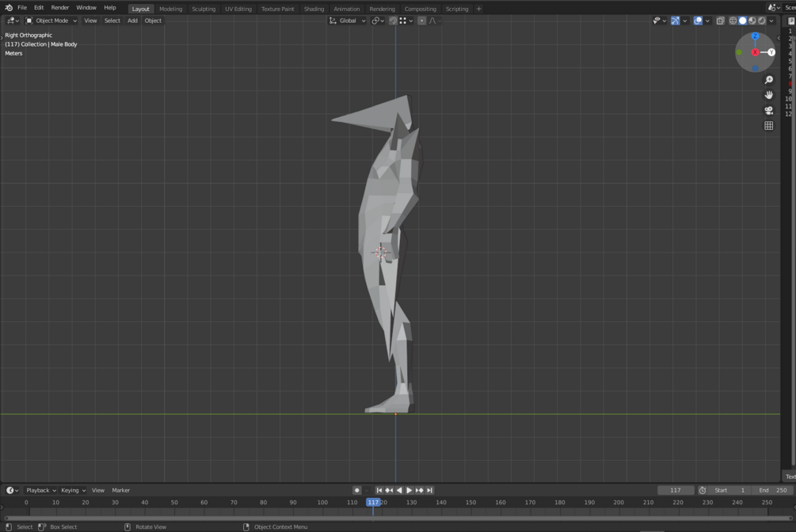Switch to Rendered viewport shading
Viewport: 796px width, 532px height.
pos(761,21)
